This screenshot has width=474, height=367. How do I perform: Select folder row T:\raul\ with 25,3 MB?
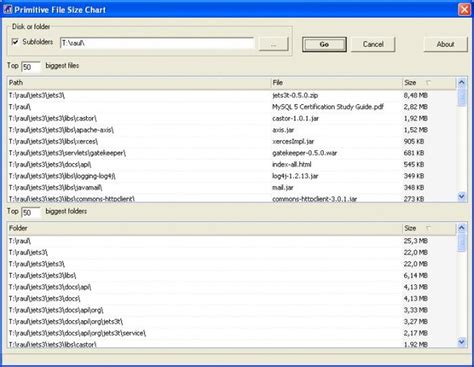tap(232, 241)
